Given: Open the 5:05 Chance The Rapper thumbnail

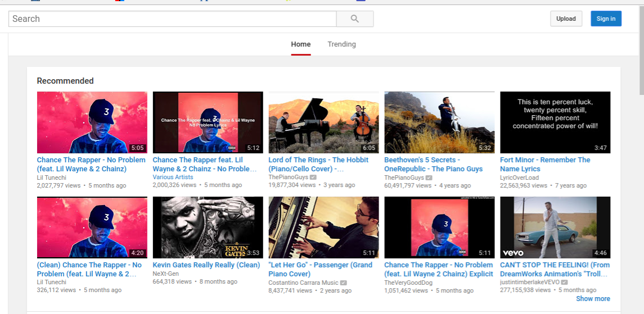Looking at the screenshot, I should coord(92,122).
